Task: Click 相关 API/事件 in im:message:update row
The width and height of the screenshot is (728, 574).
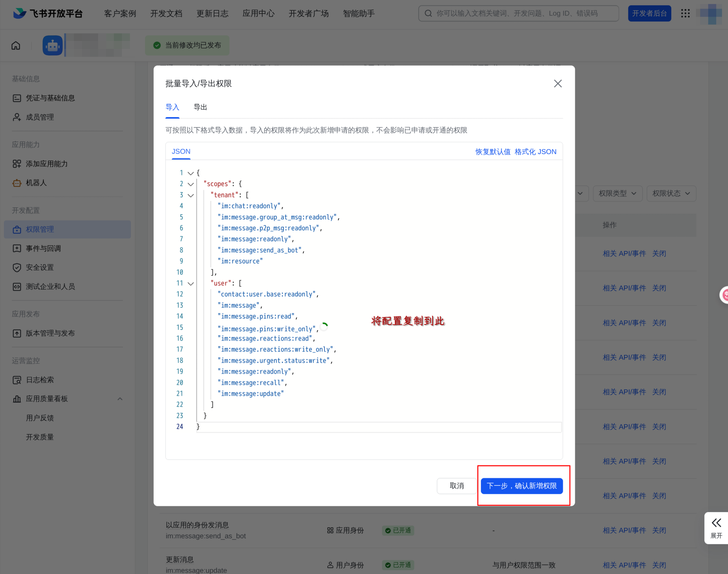Action: click(x=624, y=565)
